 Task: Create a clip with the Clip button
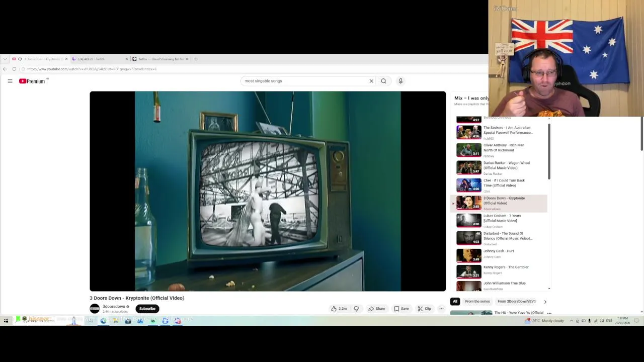click(x=424, y=309)
